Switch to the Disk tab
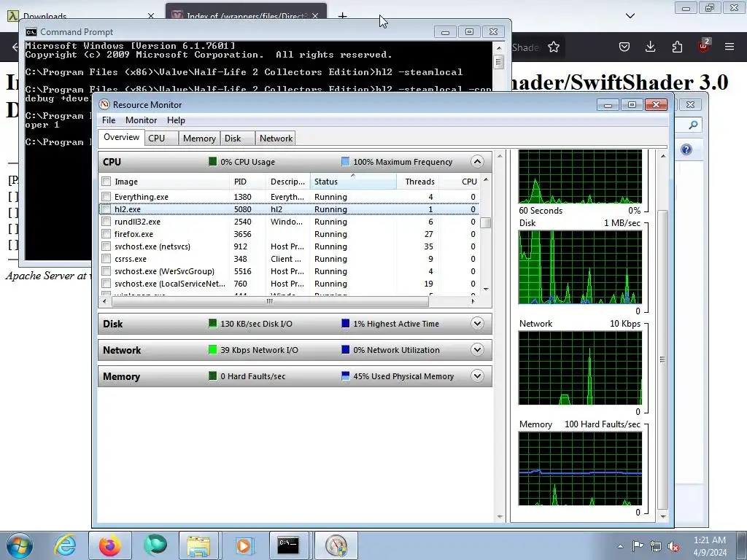 [237, 138]
